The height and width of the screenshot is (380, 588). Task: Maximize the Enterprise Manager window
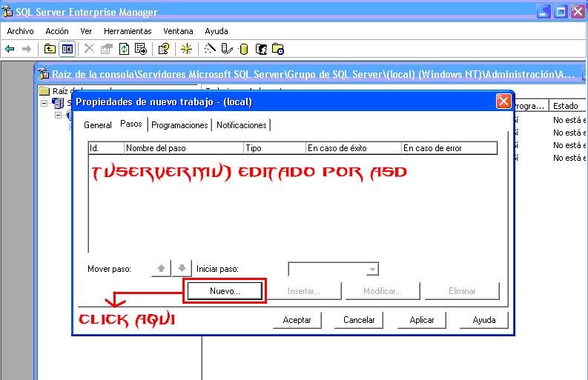(x=561, y=12)
